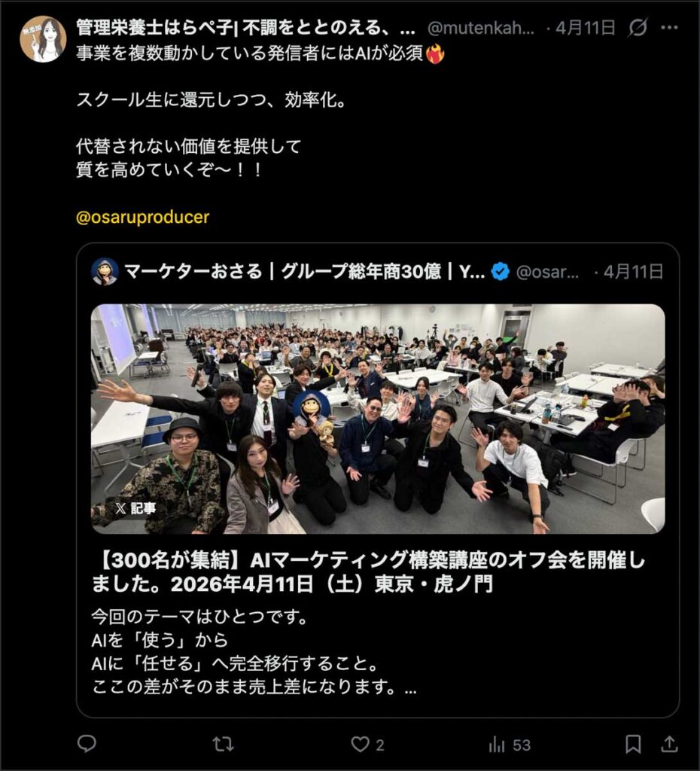Click the repost arrows icon
The width and height of the screenshot is (700, 771).
[224, 745]
